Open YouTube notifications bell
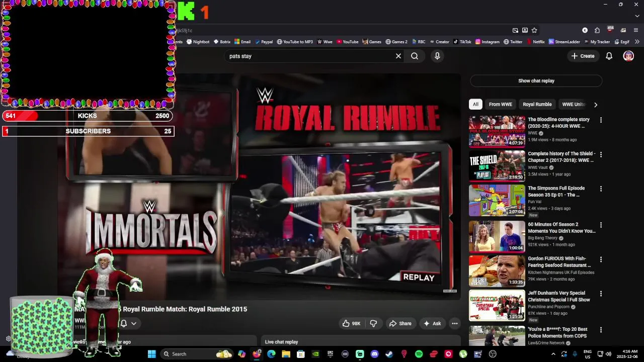 point(609,56)
